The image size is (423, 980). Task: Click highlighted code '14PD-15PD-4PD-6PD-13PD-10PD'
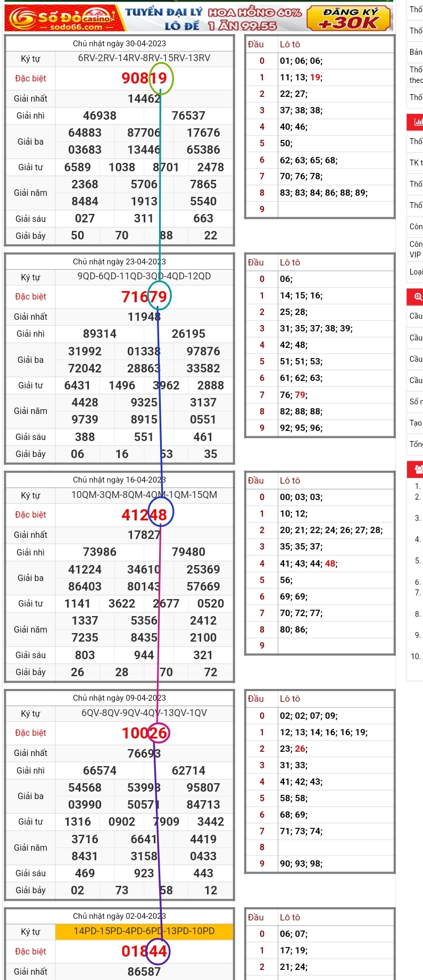pyautogui.click(x=144, y=931)
